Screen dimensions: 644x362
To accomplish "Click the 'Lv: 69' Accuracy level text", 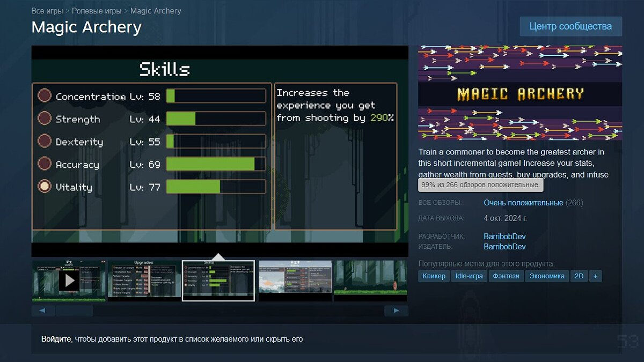I will (145, 165).
